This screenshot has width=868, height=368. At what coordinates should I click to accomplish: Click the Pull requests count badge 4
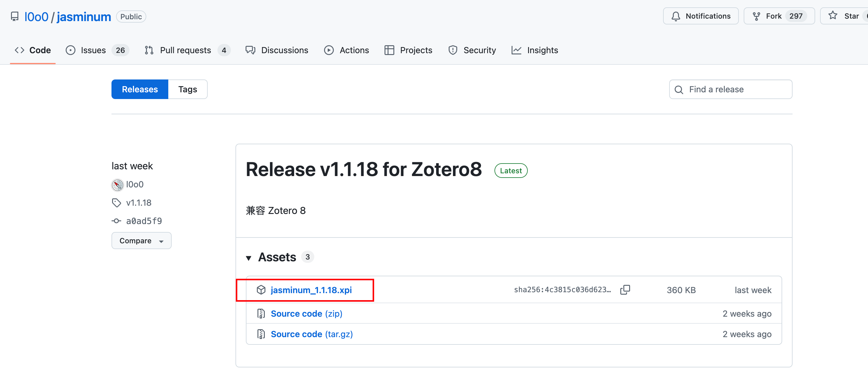[224, 50]
